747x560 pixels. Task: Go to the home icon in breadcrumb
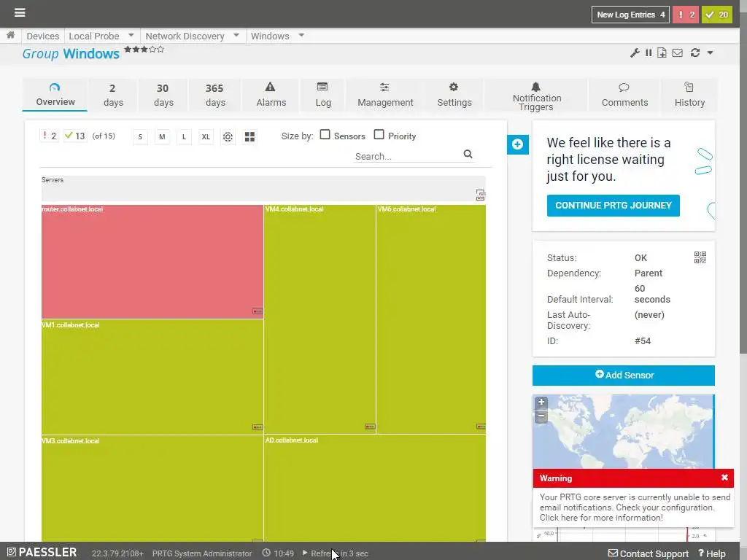click(x=10, y=35)
